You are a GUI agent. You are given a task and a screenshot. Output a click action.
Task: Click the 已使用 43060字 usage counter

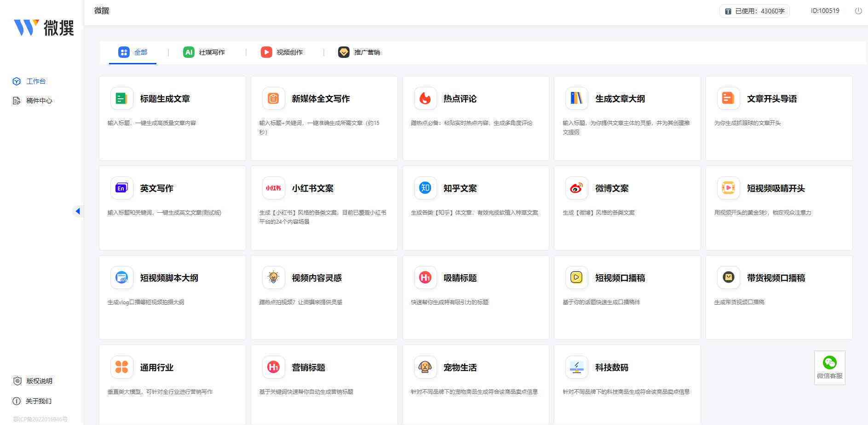[754, 11]
